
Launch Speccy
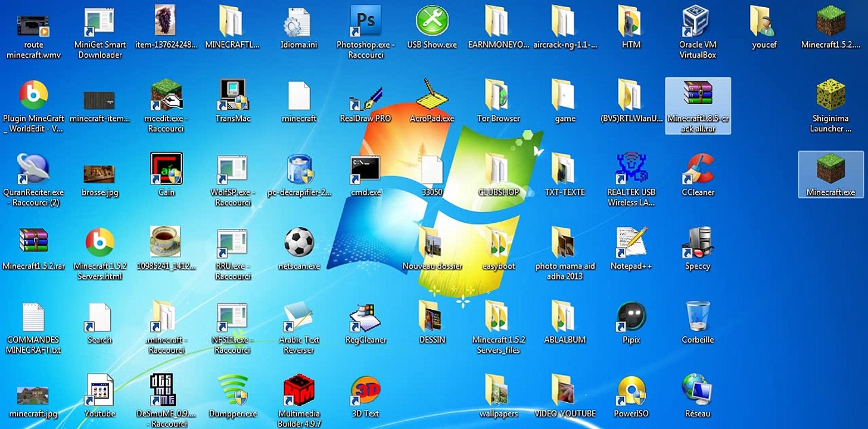698,243
